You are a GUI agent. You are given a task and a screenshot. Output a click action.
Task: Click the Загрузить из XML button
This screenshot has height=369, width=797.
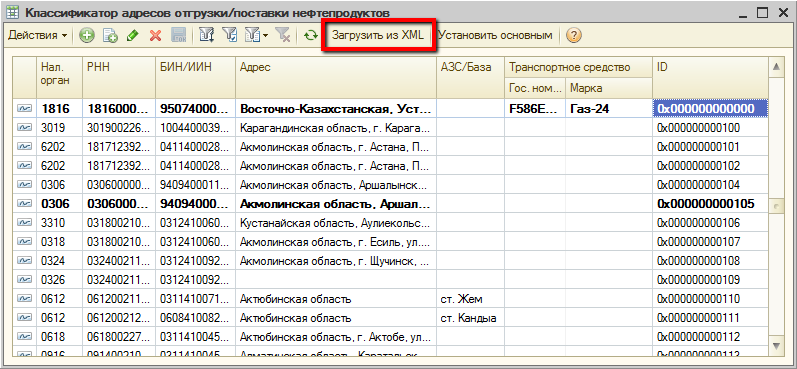point(378,36)
